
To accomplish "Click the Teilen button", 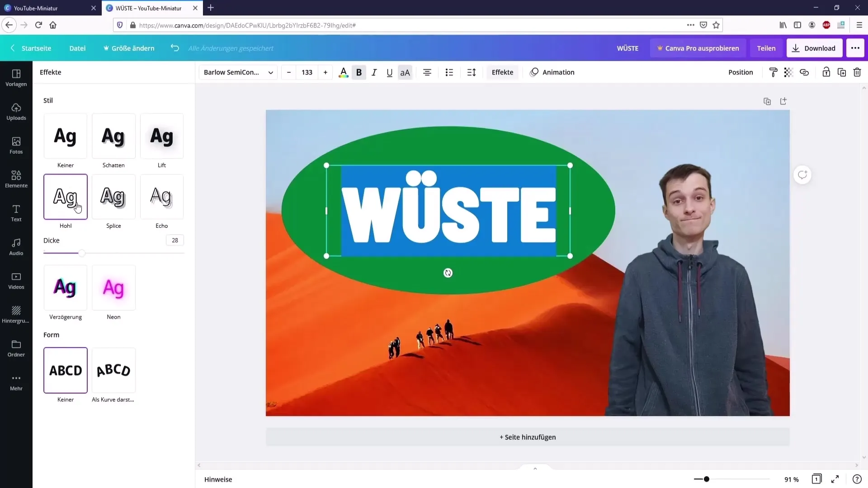I will (x=766, y=48).
